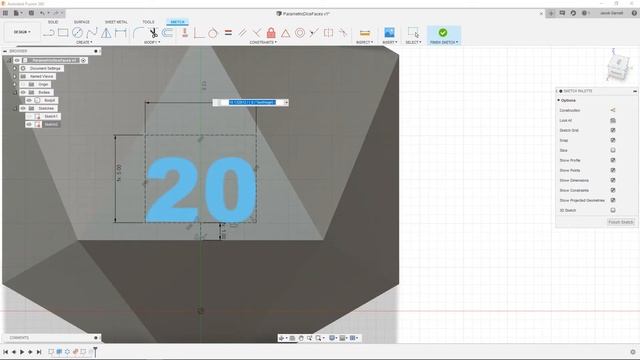The width and height of the screenshot is (640, 360).
Task: Open dimension input dropdown arrow
Action: (286, 102)
